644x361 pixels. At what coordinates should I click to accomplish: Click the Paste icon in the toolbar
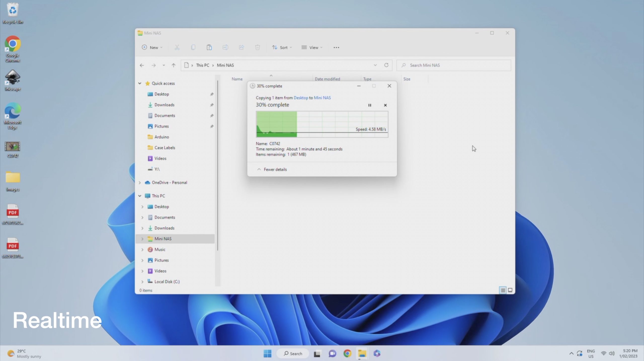(209, 47)
